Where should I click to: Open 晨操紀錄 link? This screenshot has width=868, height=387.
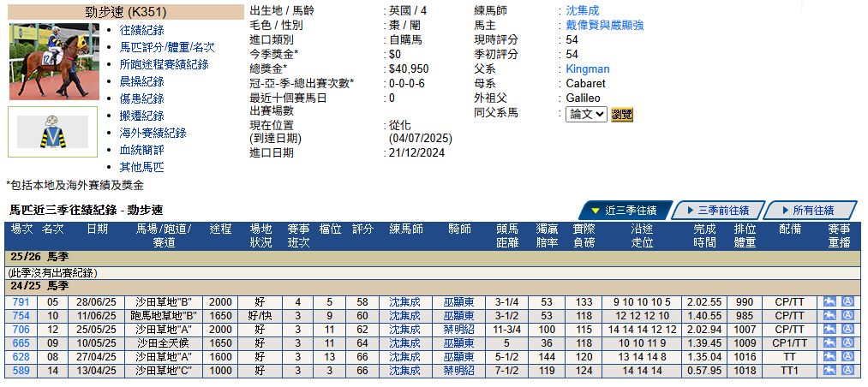pyautogui.click(x=141, y=82)
